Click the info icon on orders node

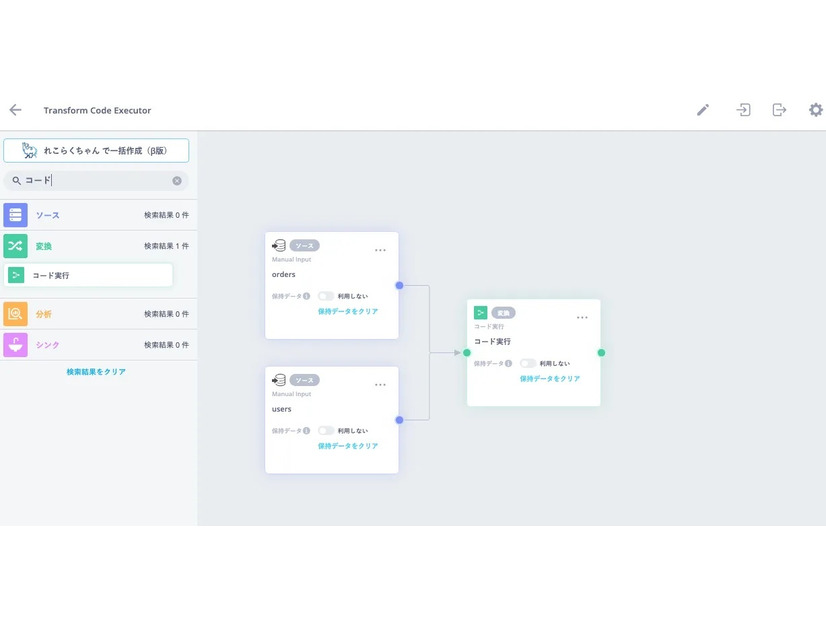coord(306,296)
